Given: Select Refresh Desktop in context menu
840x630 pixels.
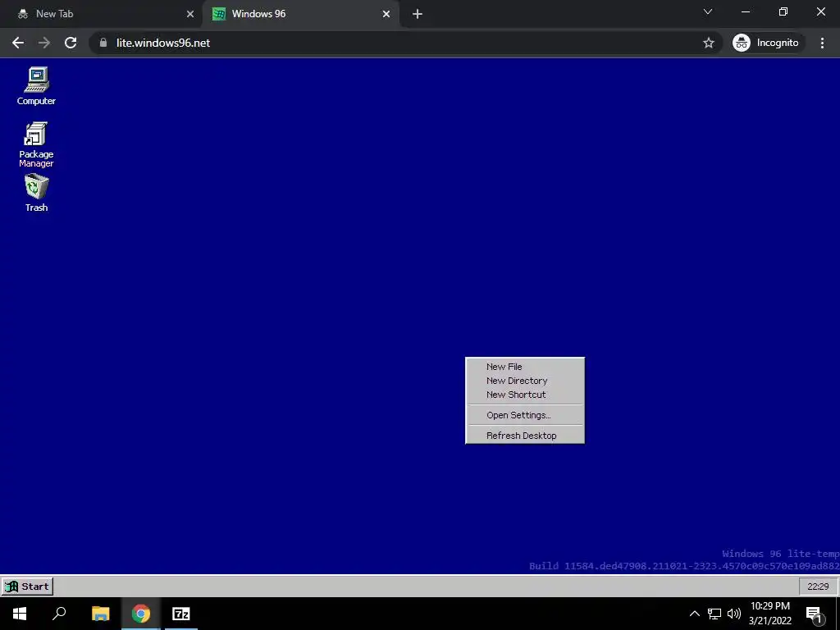Looking at the screenshot, I should (525, 436).
